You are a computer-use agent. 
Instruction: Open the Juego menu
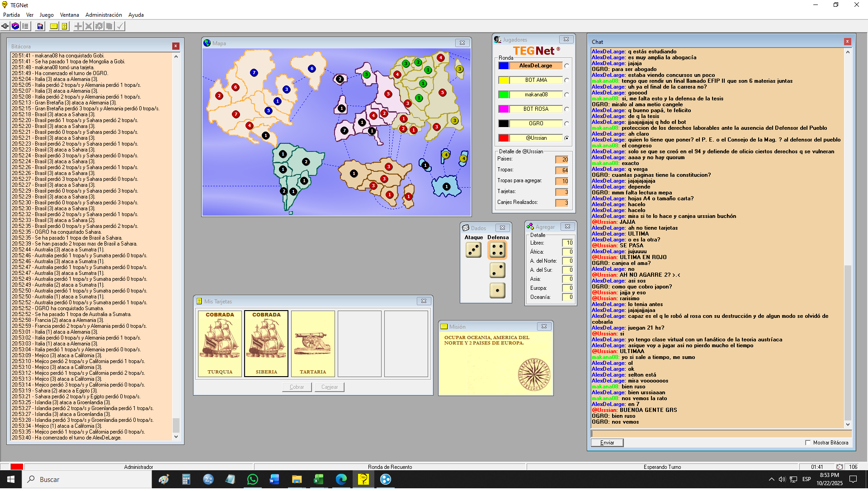click(47, 15)
